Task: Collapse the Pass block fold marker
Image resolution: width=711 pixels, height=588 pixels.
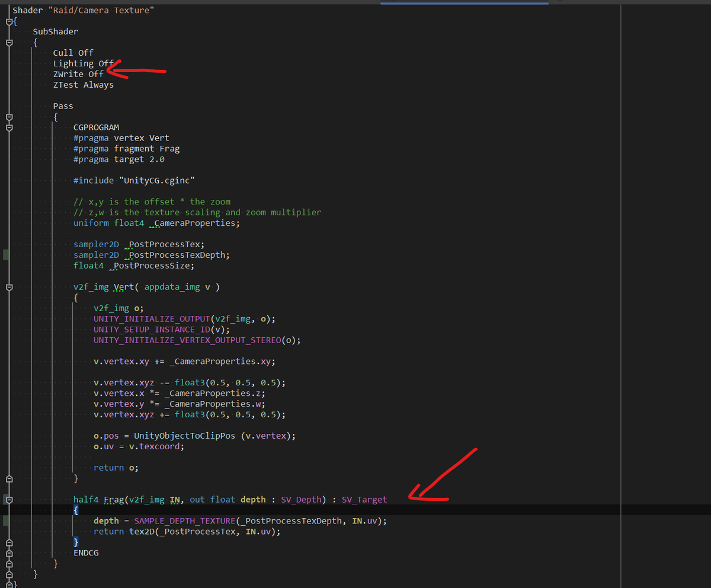Action: point(8,117)
